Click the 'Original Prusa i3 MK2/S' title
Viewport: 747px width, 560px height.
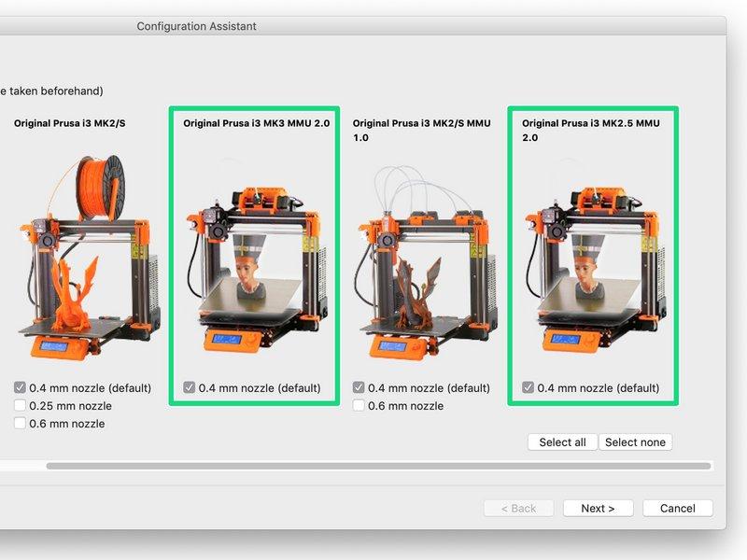(x=69, y=123)
